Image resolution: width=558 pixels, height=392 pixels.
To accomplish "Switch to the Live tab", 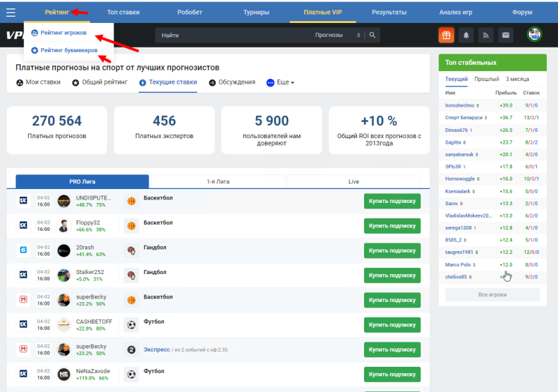I will [x=354, y=181].
